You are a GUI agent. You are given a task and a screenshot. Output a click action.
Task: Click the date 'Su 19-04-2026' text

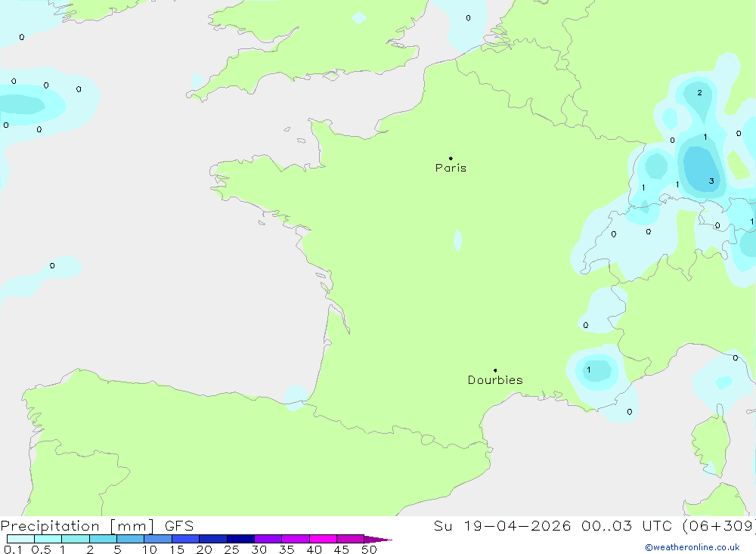click(x=502, y=526)
